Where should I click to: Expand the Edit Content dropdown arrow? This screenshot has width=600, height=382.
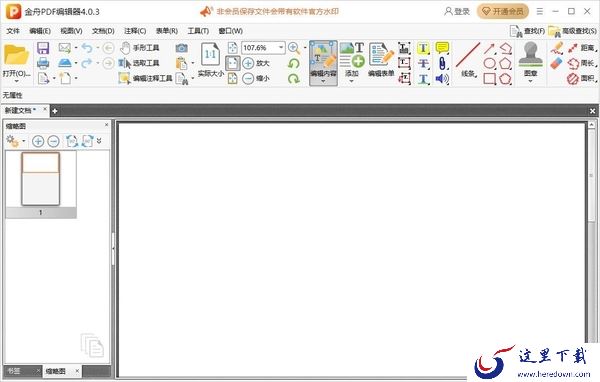[323, 81]
